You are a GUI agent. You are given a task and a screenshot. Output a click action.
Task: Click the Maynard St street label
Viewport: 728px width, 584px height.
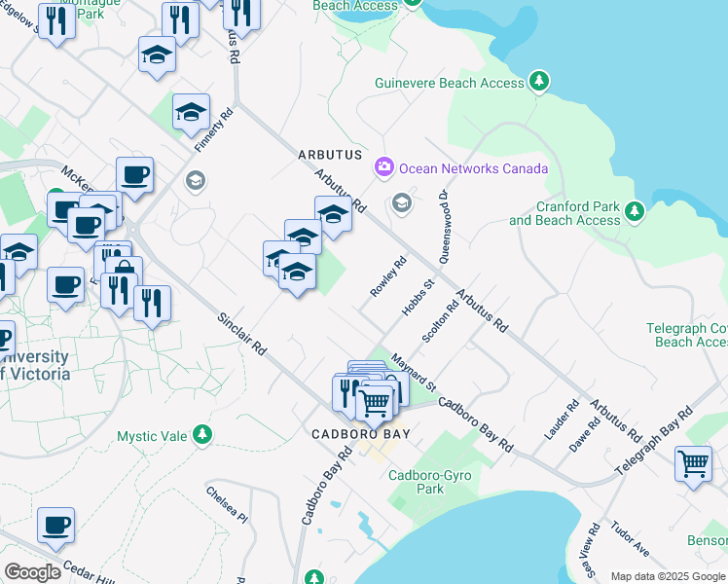click(x=414, y=373)
